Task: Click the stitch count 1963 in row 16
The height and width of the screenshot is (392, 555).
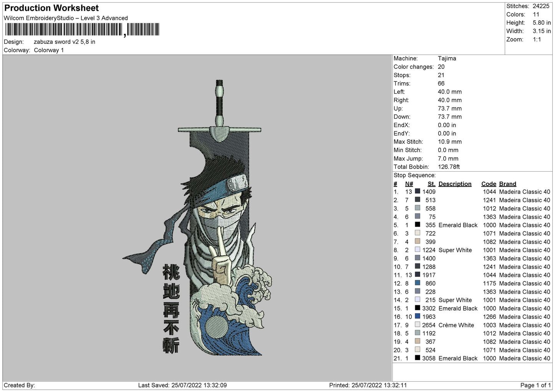Action: point(429,317)
